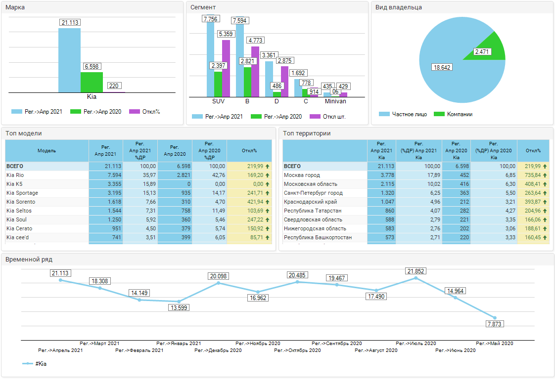
Task: Click the Компании legend label under the pie chart
Action: tap(460, 114)
